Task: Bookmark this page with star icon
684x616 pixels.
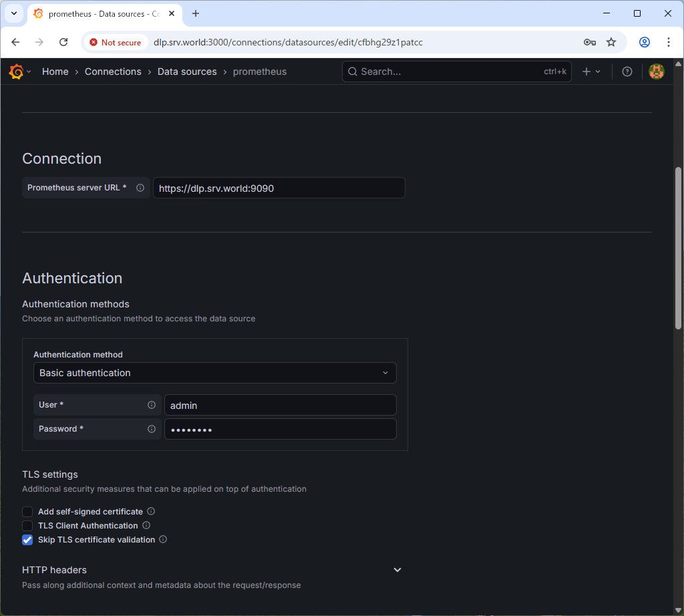Action: 611,42
